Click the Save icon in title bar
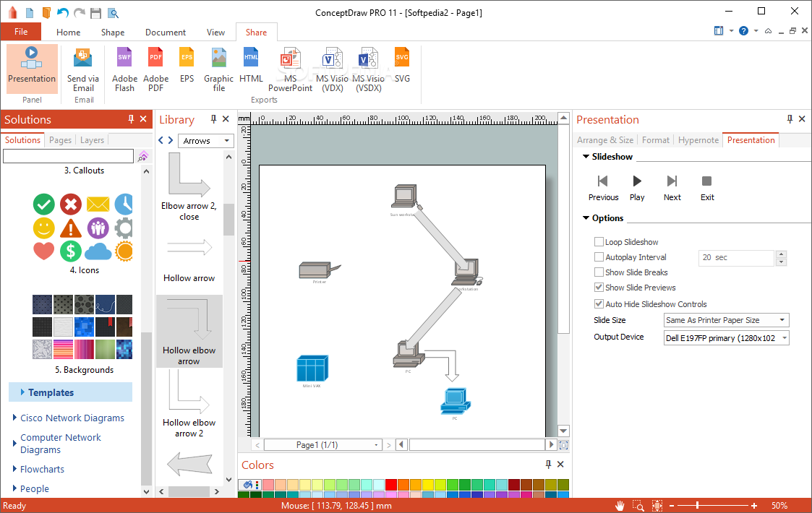This screenshot has width=812, height=513. (95, 13)
